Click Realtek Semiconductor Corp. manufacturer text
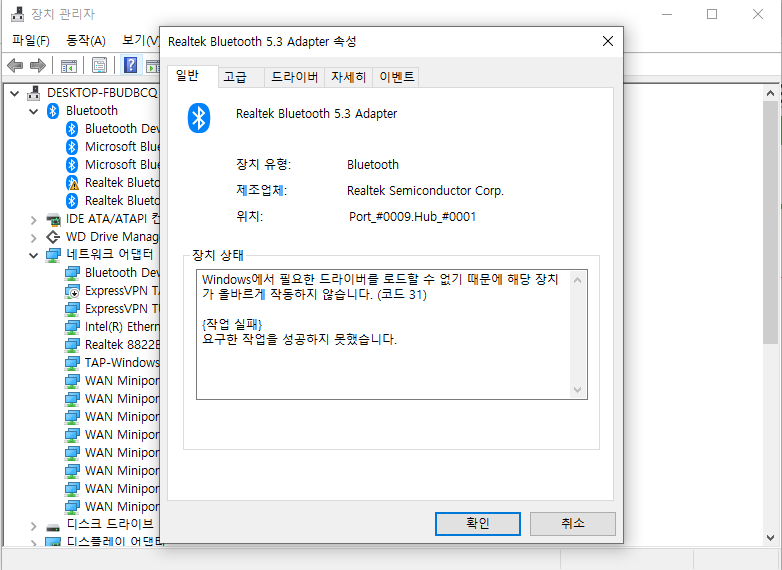This screenshot has height=570, width=782. pyautogui.click(x=425, y=191)
